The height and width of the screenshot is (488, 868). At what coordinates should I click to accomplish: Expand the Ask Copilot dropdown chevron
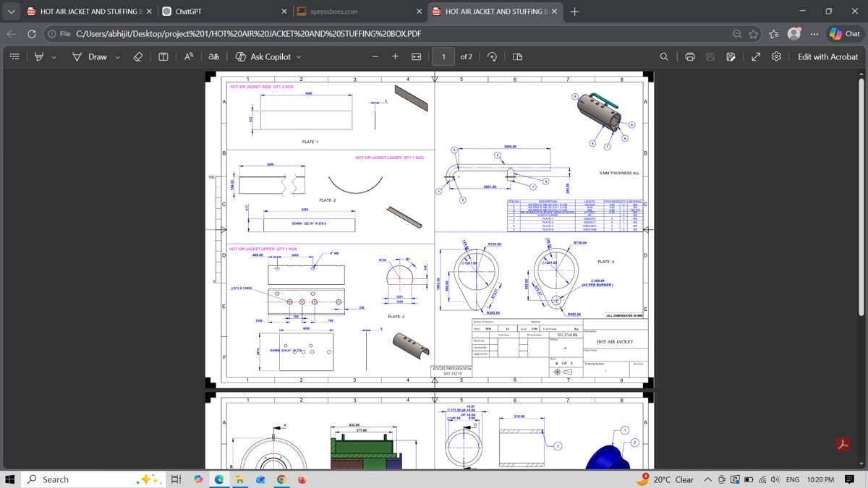tap(299, 56)
